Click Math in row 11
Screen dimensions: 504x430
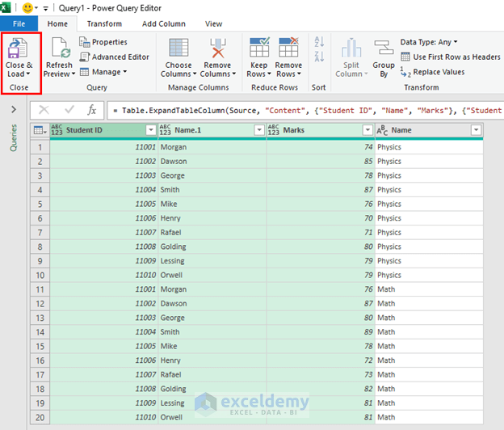(429, 289)
